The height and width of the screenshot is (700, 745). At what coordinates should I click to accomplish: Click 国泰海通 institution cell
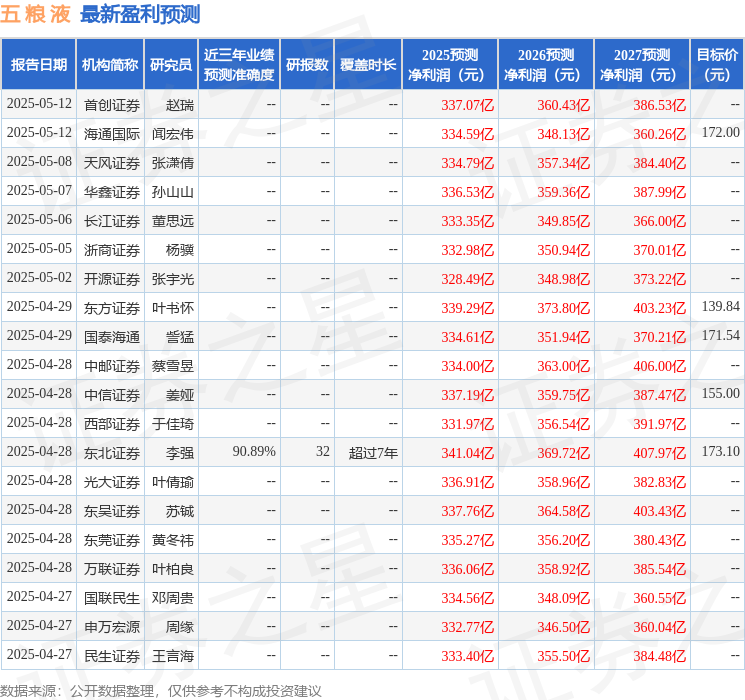(112, 337)
